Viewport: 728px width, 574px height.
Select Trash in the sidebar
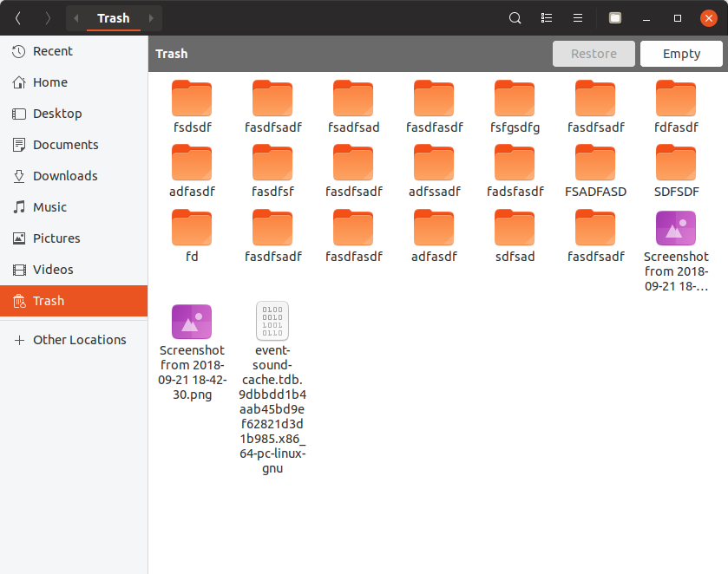click(74, 301)
